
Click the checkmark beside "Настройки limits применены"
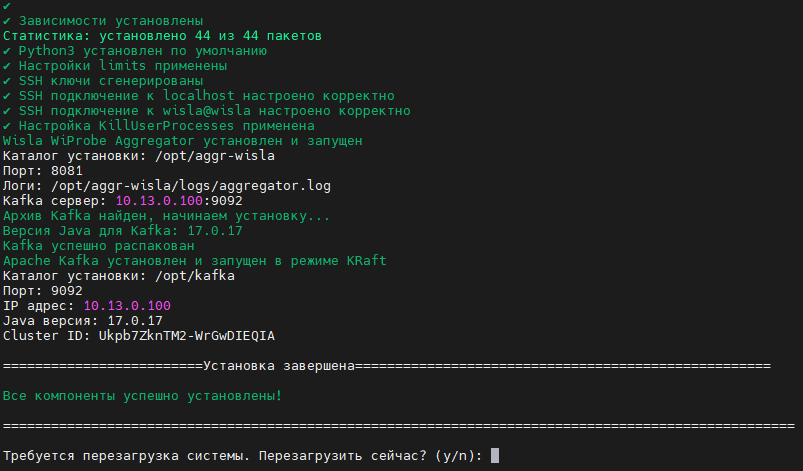[x=7, y=66]
